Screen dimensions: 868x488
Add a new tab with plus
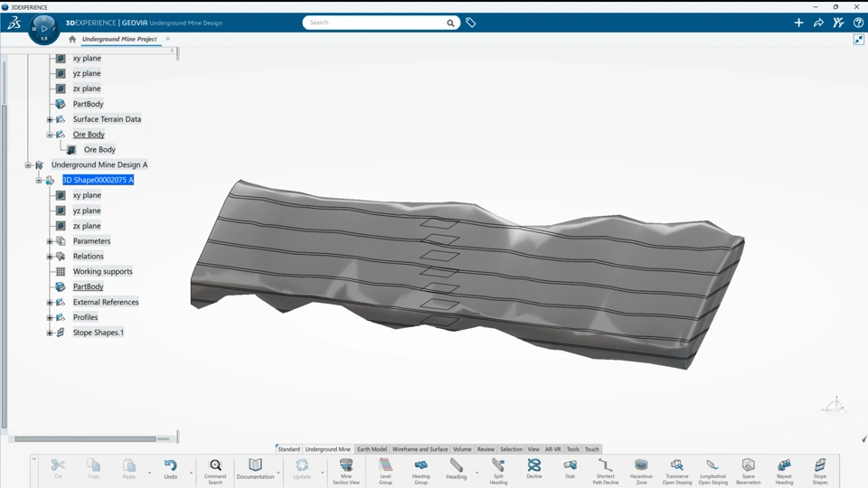coord(168,39)
